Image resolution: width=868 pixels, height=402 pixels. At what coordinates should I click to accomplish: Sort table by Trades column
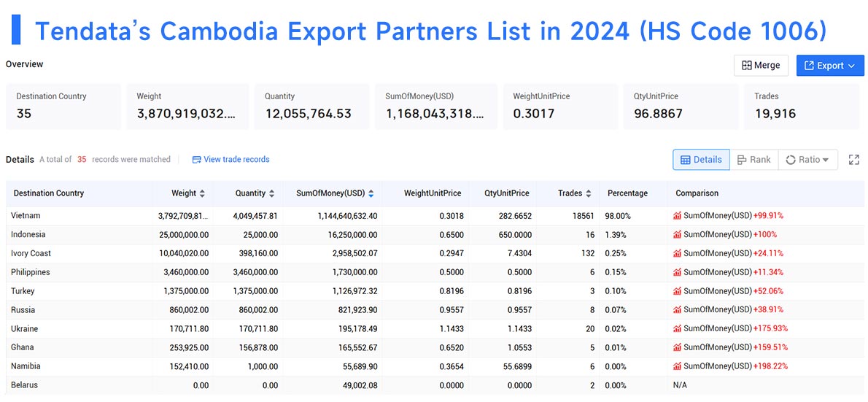pyautogui.click(x=589, y=194)
